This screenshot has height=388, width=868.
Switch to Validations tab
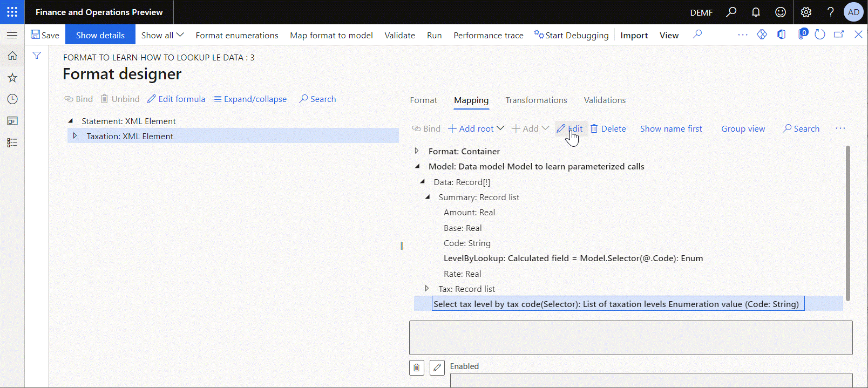[x=605, y=100]
